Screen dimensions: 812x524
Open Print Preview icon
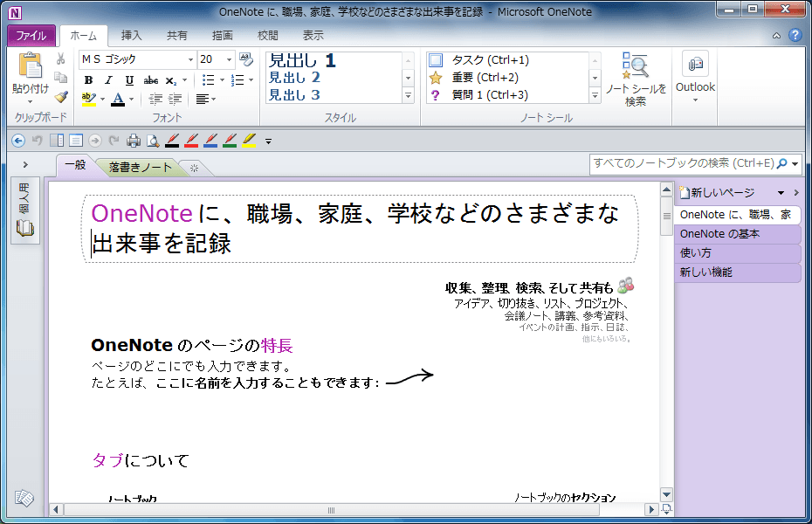click(x=153, y=141)
